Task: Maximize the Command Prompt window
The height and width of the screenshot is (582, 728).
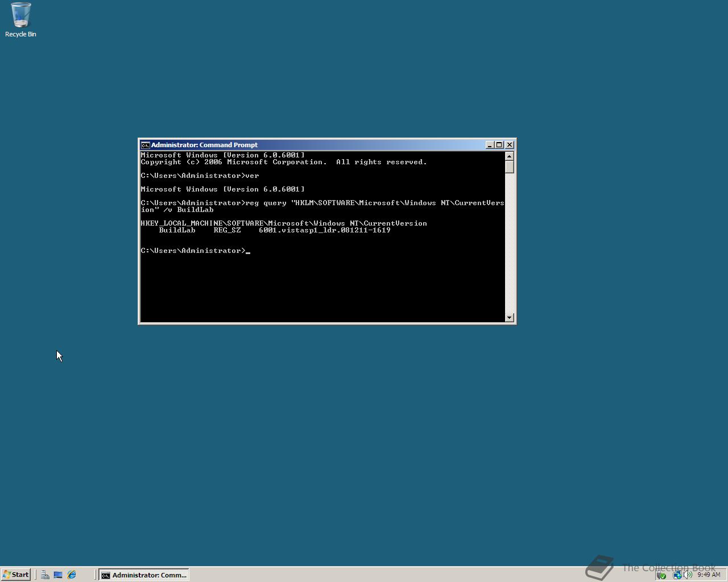Action: pyautogui.click(x=499, y=145)
